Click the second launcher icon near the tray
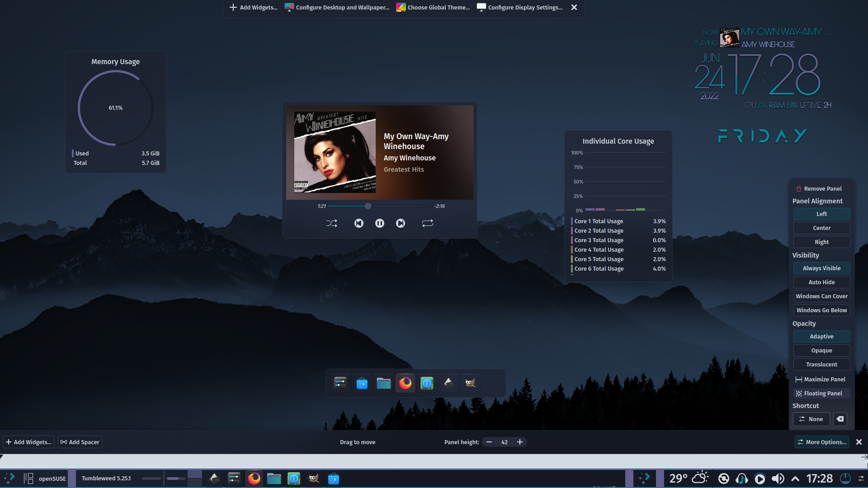This screenshot has width=868, height=488. [x=644, y=479]
